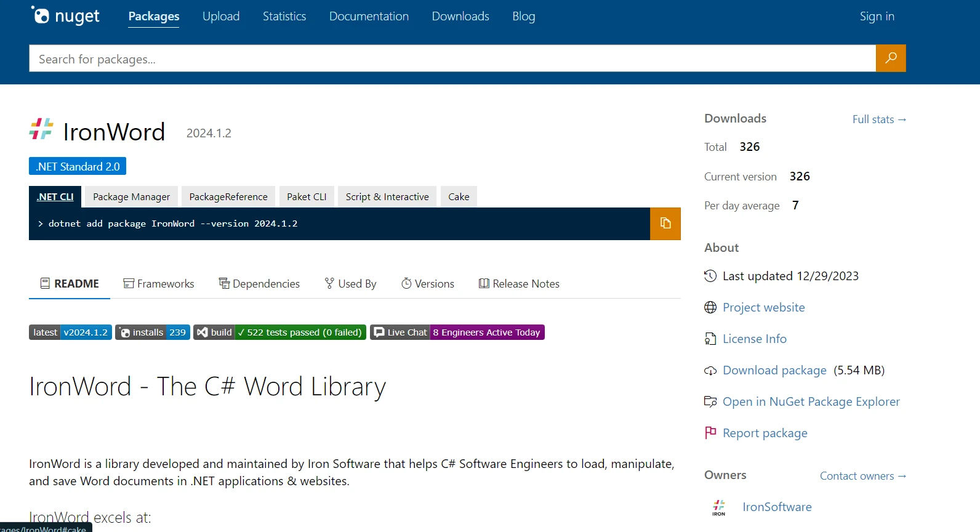Open the Versions tab
Viewport: 980px width, 532px height.
(428, 284)
